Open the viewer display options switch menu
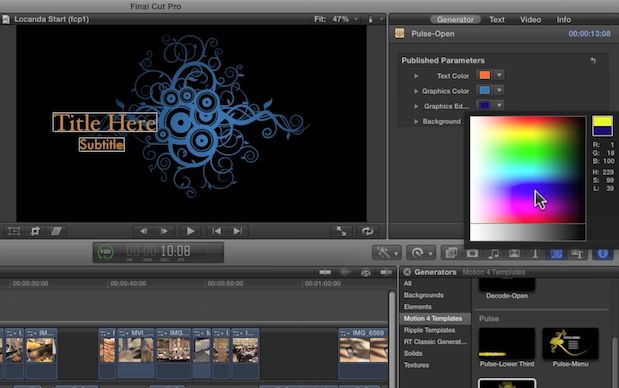 (375, 19)
